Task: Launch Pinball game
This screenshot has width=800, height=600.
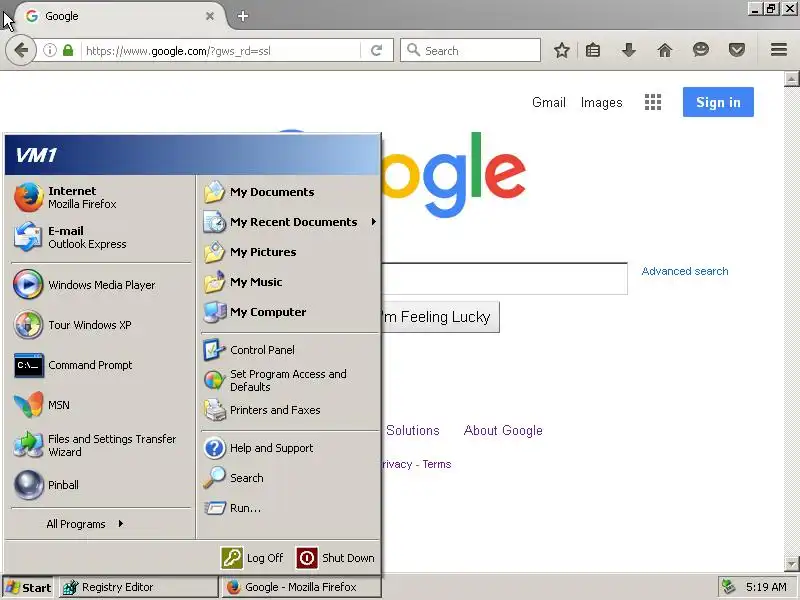Action: tap(100, 485)
